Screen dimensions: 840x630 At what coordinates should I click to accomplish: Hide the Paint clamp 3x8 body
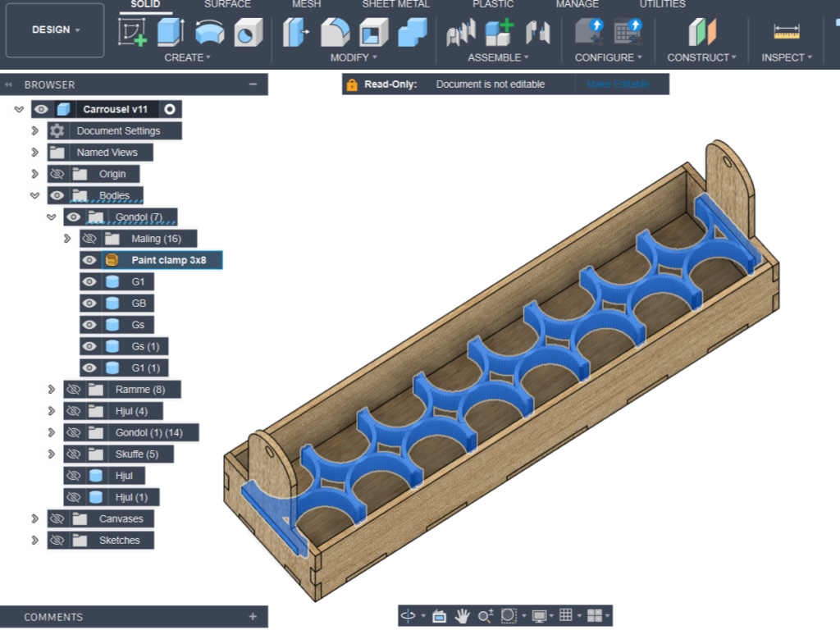(90, 260)
